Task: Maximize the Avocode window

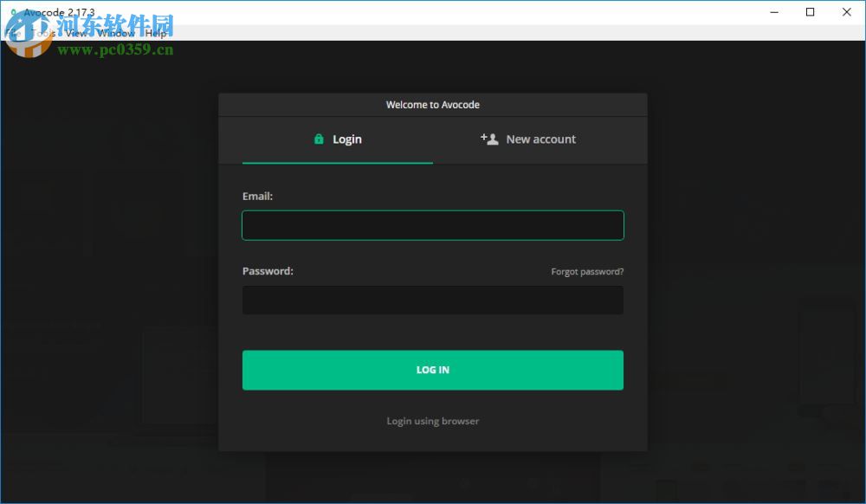Action: [810, 12]
